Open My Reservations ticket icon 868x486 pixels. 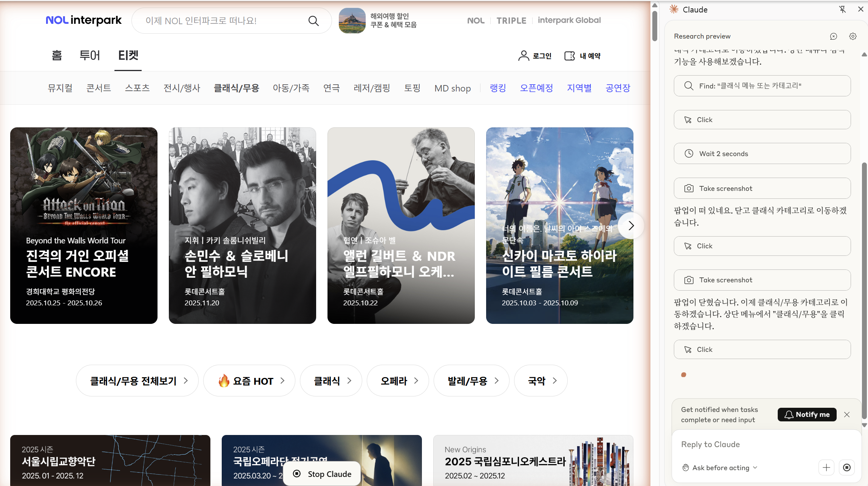pyautogui.click(x=569, y=56)
